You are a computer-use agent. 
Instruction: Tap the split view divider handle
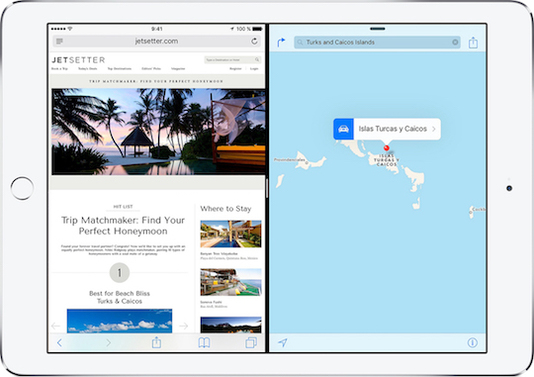(x=267, y=188)
